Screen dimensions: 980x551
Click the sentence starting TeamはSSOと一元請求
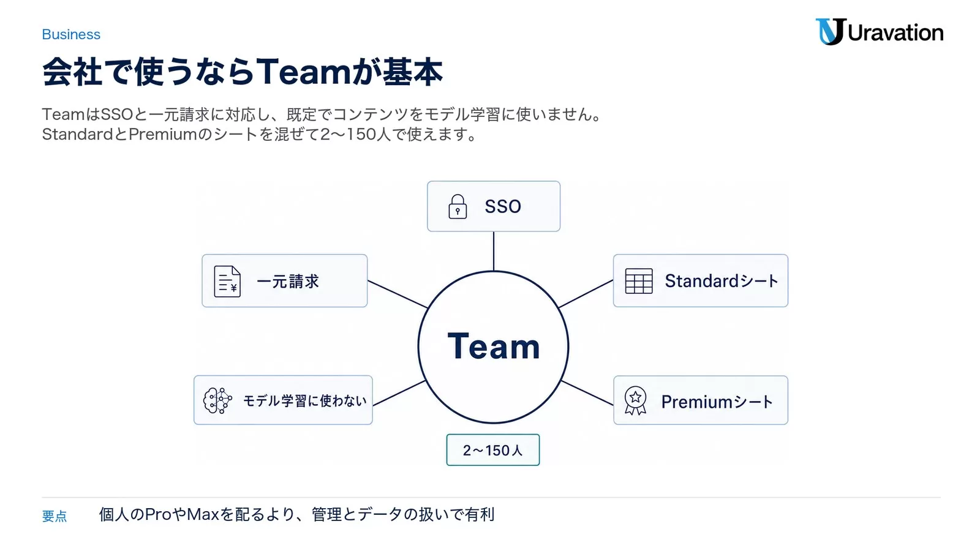pyautogui.click(x=323, y=114)
